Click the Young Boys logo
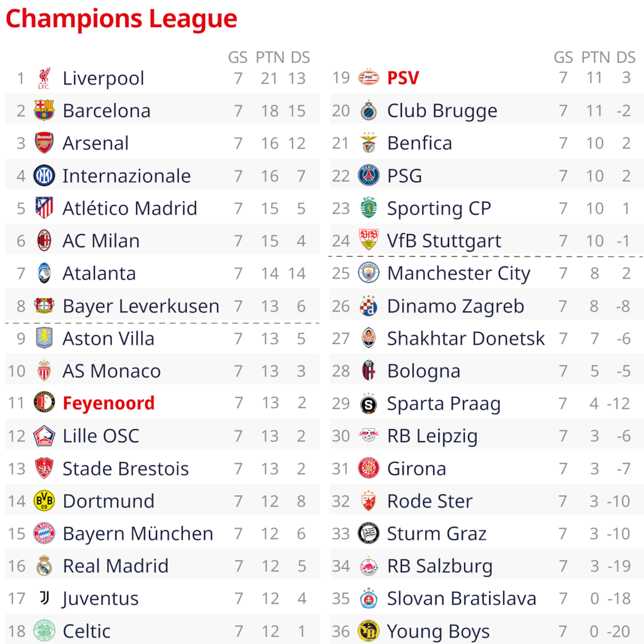Viewport: 644px width, 644px height. click(x=369, y=630)
